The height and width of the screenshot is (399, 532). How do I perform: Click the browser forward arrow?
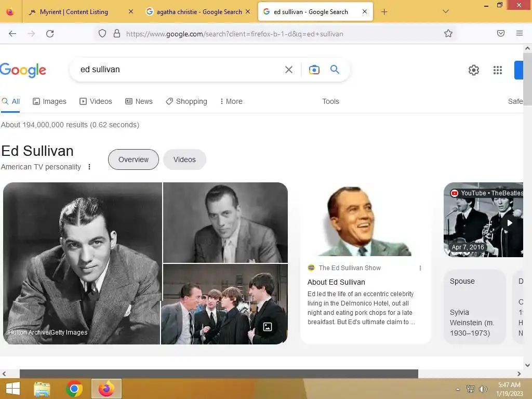31,34
